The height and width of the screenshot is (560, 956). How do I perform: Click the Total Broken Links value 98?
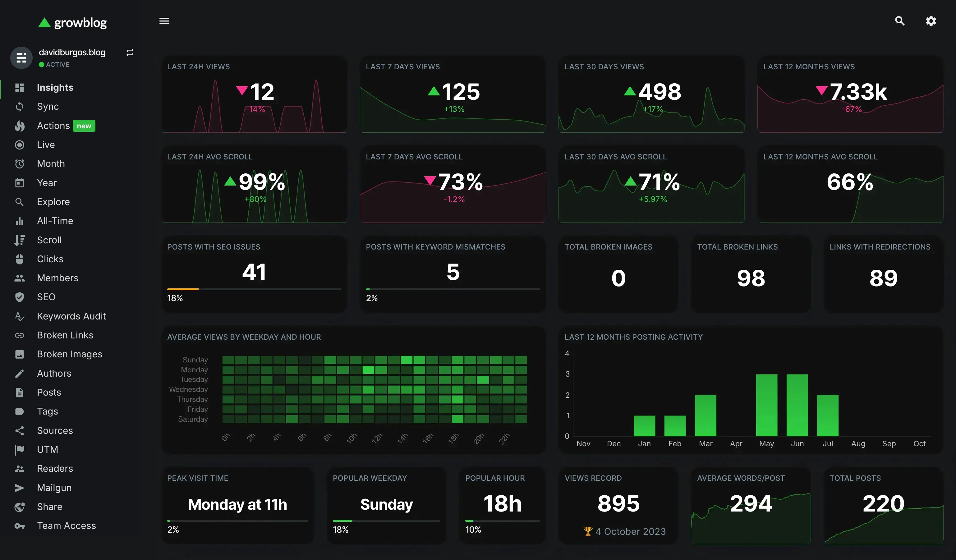pyautogui.click(x=751, y=278)
